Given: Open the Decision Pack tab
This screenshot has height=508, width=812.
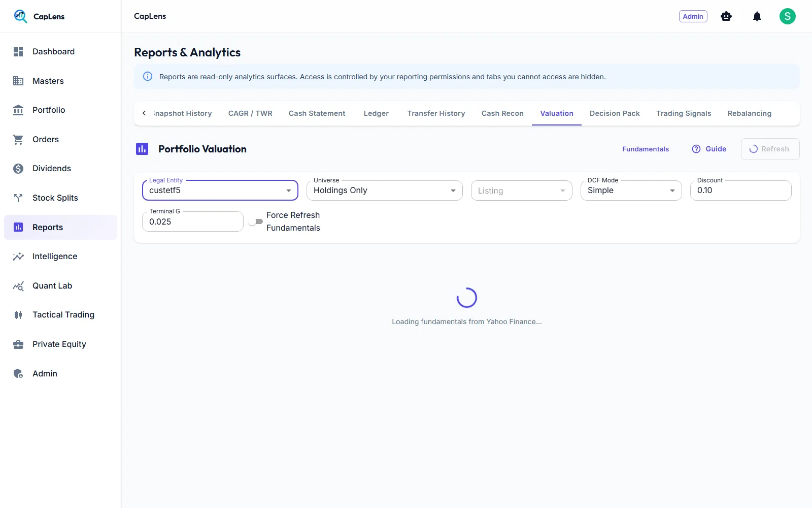Looking at the screenshot, I should coord(615,113).
